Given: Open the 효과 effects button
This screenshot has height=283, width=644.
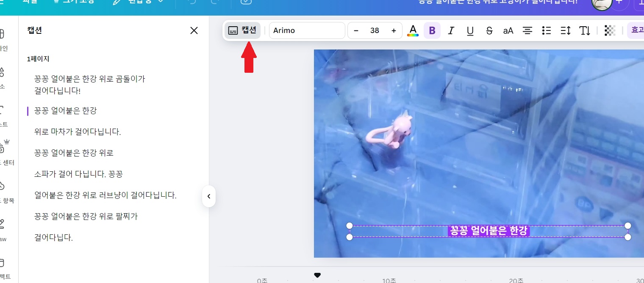Looking at the screenshot, I should click(x=636, y=30).
